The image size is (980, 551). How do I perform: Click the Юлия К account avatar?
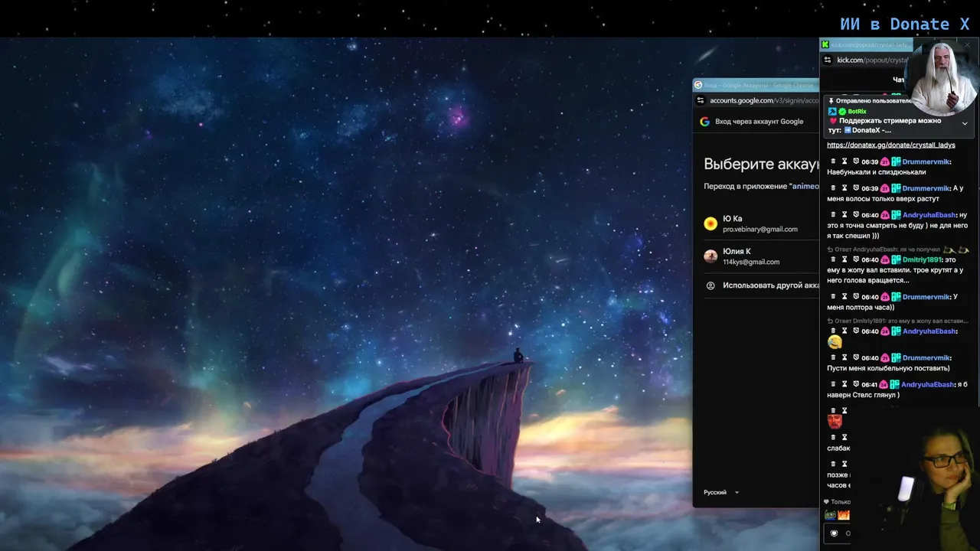pyautogui.click(x=710, y=256)
